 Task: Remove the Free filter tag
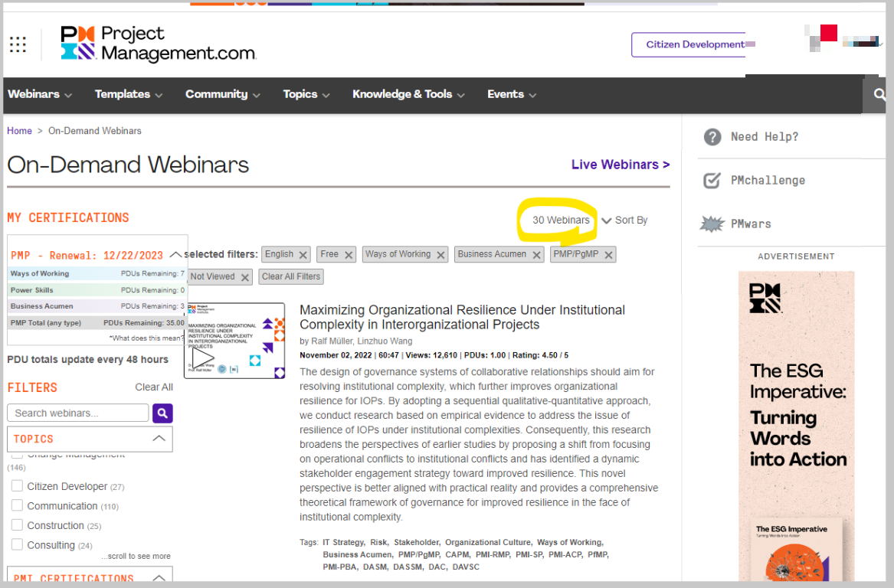click(x=349, y=255)
